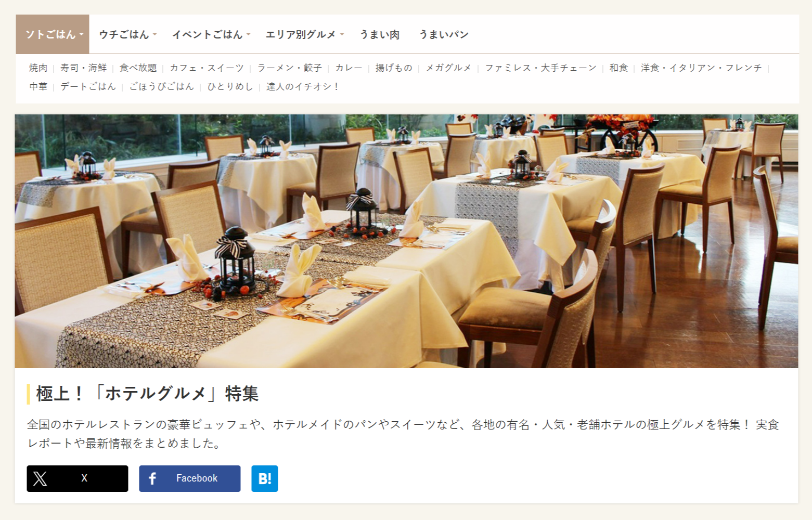Go to 洋食・イタリアン・フレンチ category
This screenshot has width=812, height=520.
pos(701,68)
